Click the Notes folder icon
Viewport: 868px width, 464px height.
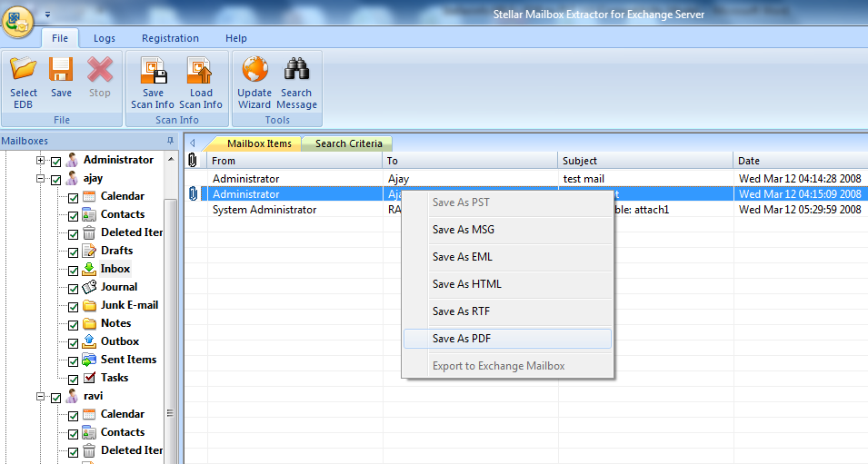point(89,323)
